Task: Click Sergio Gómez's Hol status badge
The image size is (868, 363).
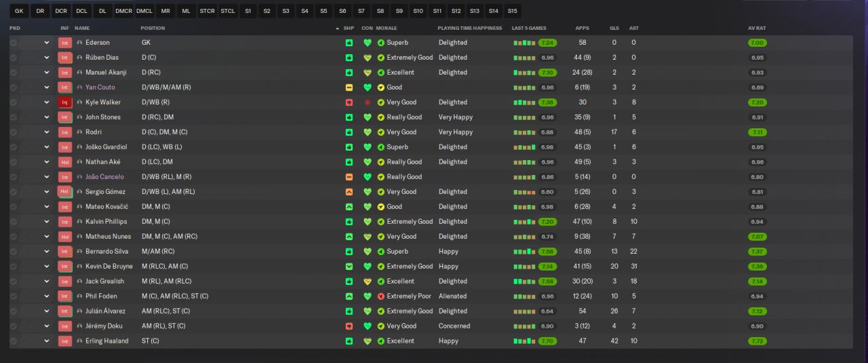Action: [65, 191]
